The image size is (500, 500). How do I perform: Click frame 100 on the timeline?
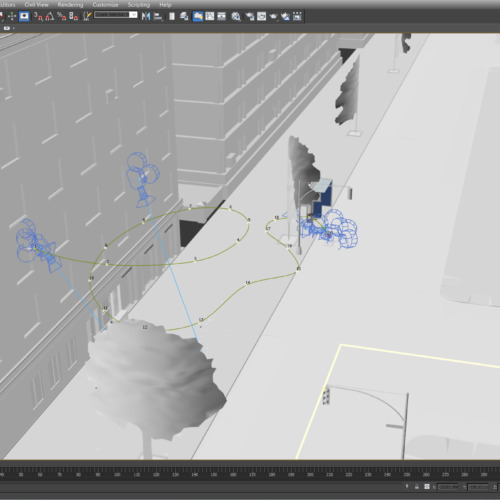coord(117,474)
